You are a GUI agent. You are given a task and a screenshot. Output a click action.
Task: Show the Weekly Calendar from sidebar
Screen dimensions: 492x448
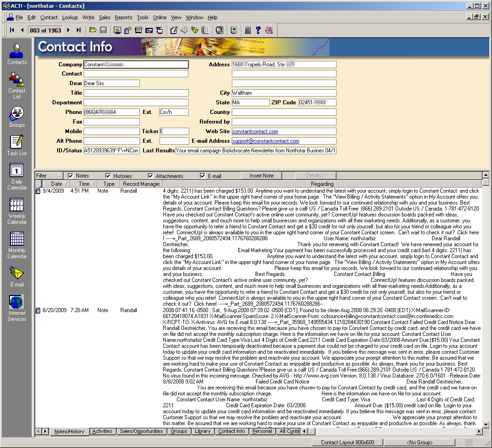point(17,211)
